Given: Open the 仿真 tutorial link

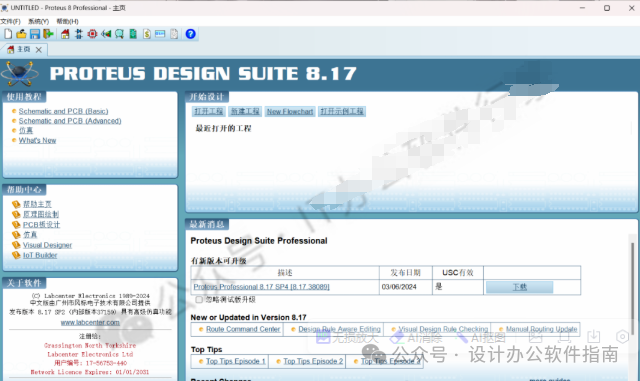Looking at the screenshot, I should point(26,130).
